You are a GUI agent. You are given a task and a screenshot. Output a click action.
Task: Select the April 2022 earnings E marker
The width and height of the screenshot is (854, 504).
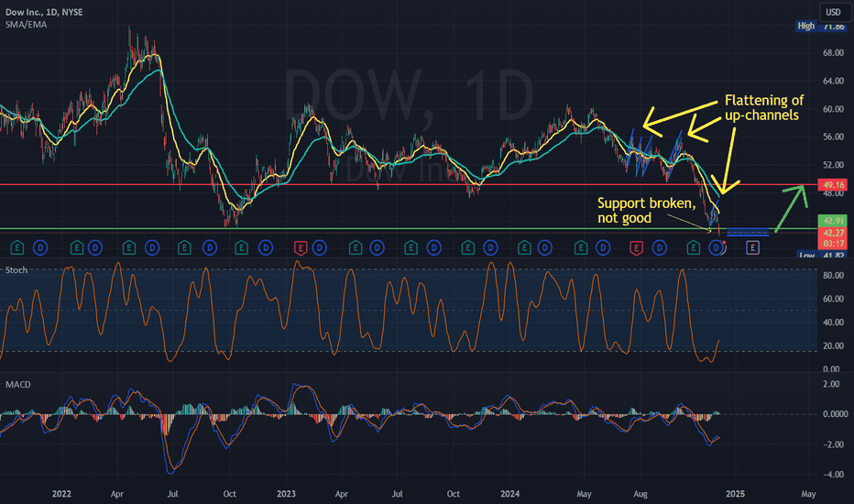[x=129, y=248]
